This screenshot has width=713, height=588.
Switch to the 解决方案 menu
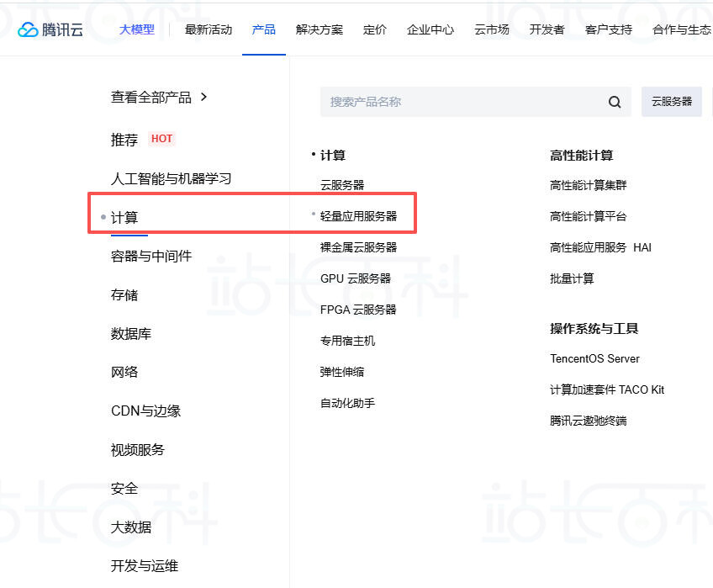(x=320, y=29)
